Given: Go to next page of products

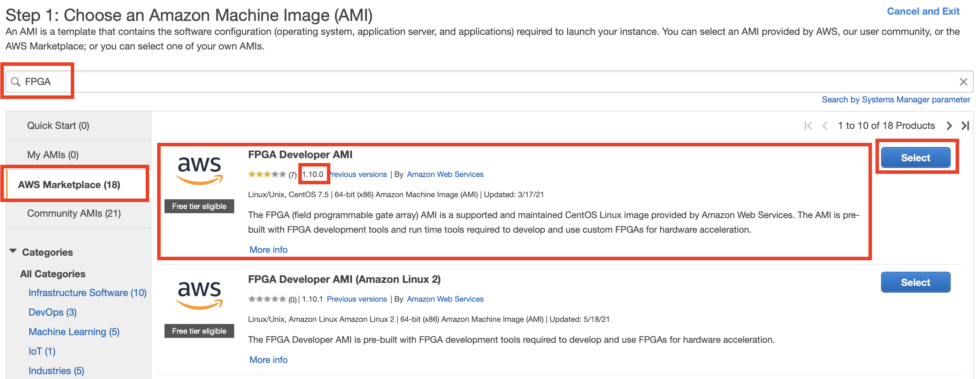Looking at the screenshot, I should point(949,126).
